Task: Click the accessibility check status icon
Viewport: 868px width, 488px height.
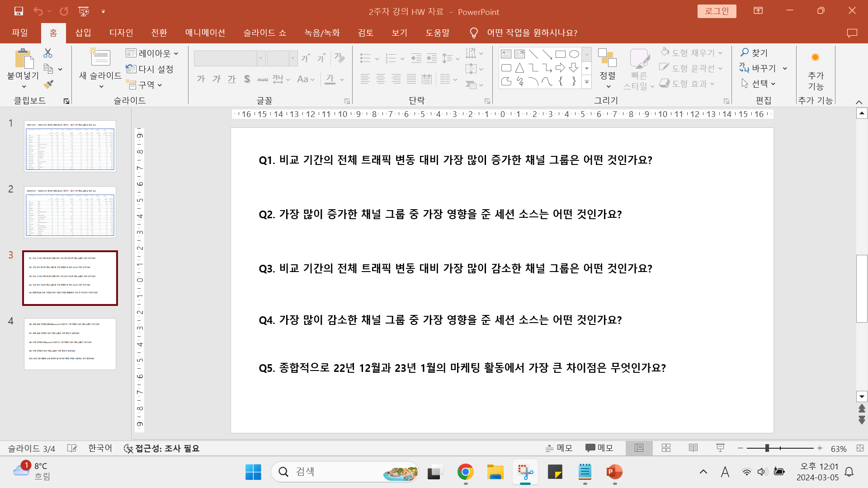Action: coord(128,448)
